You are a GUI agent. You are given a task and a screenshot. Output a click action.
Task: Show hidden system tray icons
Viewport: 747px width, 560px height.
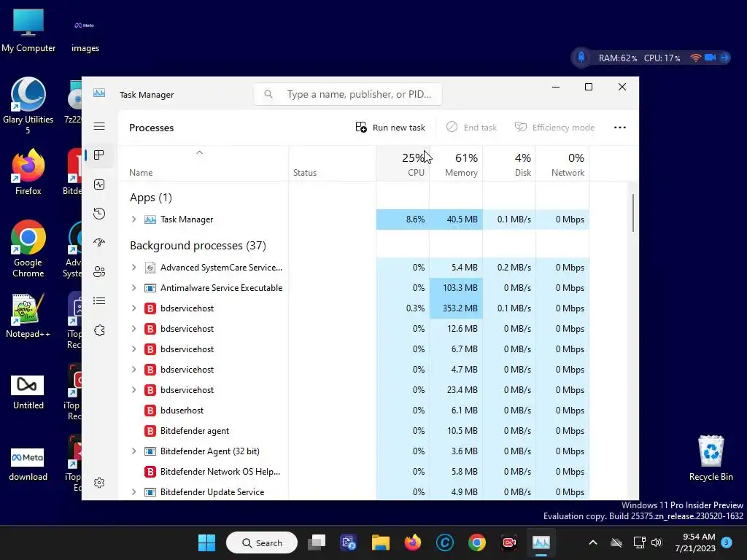[592, 542]
